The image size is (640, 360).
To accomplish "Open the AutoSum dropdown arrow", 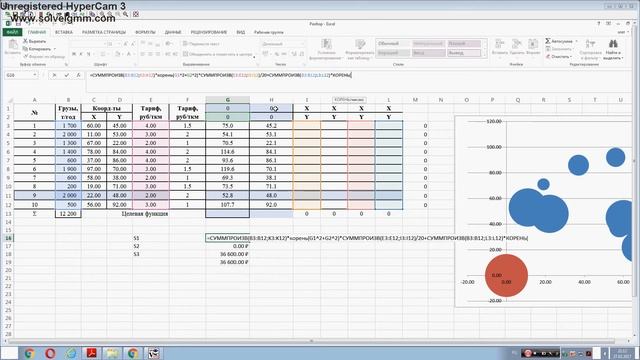I will (x=576, y=41).
